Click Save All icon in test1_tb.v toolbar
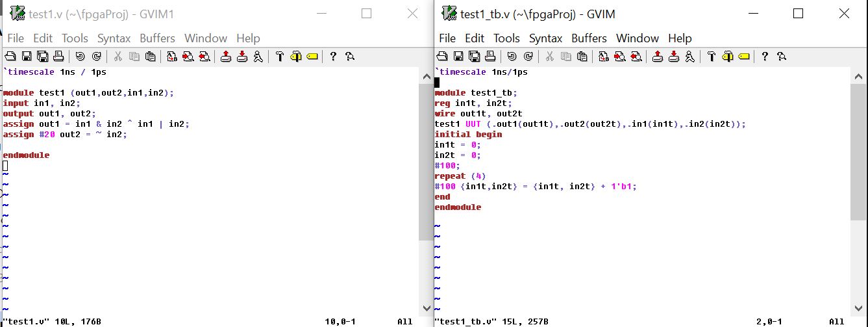The width and height of the screenshot is (868, 327). coord(474,57)
